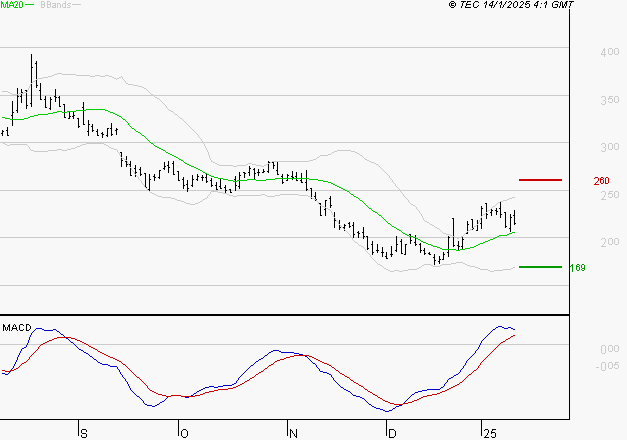Click the 25 year marker on time axis
This screenshot has height=440, width=627.
(490, 433)
